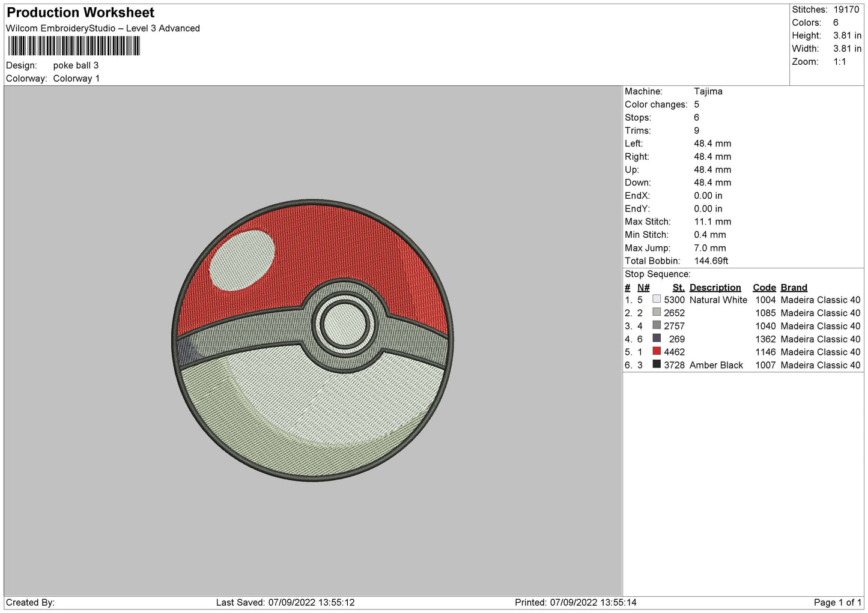Click the Min Stitch value 0.4 mm

(709, 235)
